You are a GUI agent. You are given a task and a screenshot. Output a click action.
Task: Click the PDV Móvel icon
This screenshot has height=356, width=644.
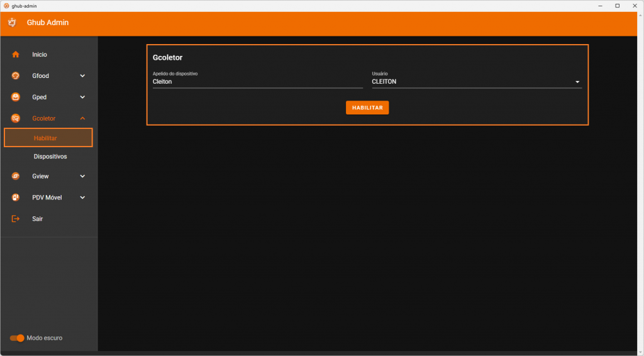[16, 197]
